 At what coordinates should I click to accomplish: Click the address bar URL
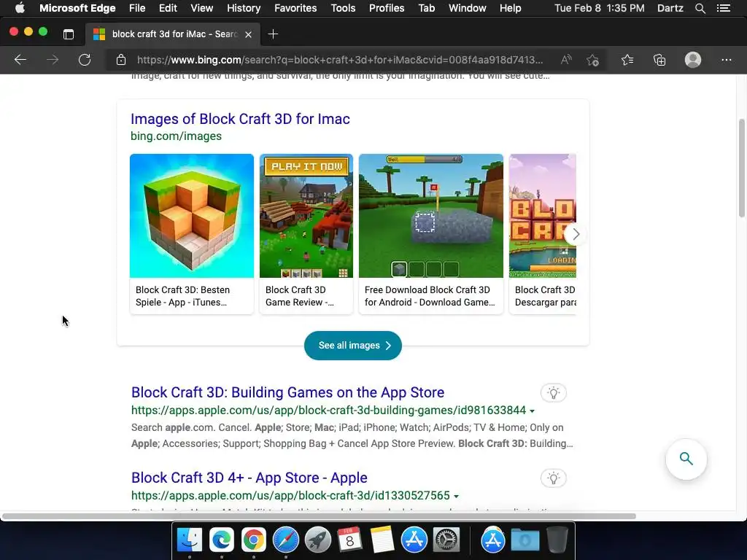click(x=340, y=60)
